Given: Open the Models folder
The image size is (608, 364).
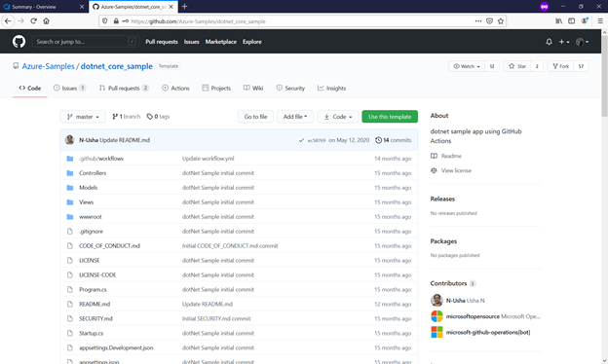Looking at the screenshot, I should click(88, 188).
